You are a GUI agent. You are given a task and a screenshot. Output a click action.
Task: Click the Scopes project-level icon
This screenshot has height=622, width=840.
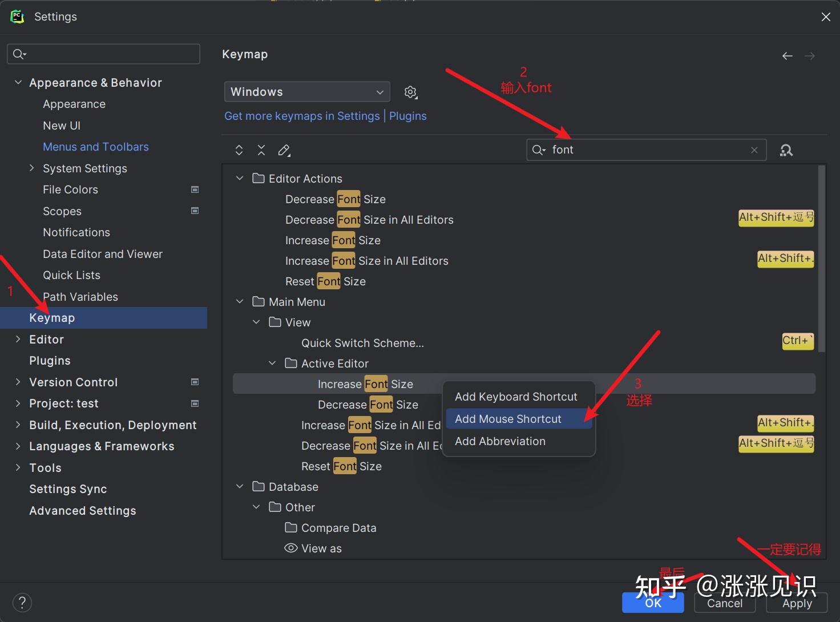pos(195,211)
